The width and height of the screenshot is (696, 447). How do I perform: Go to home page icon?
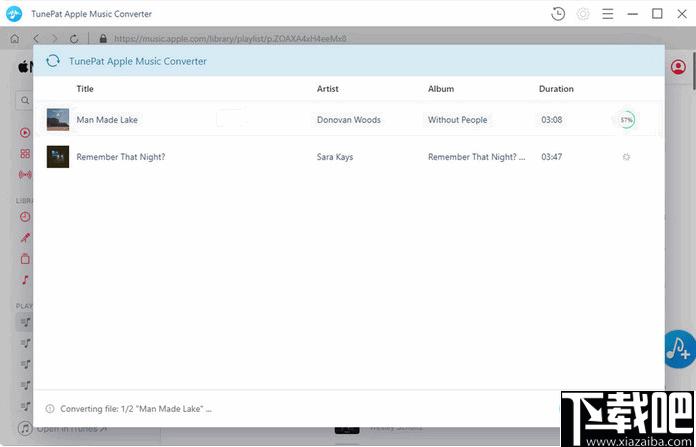[15, 39]
